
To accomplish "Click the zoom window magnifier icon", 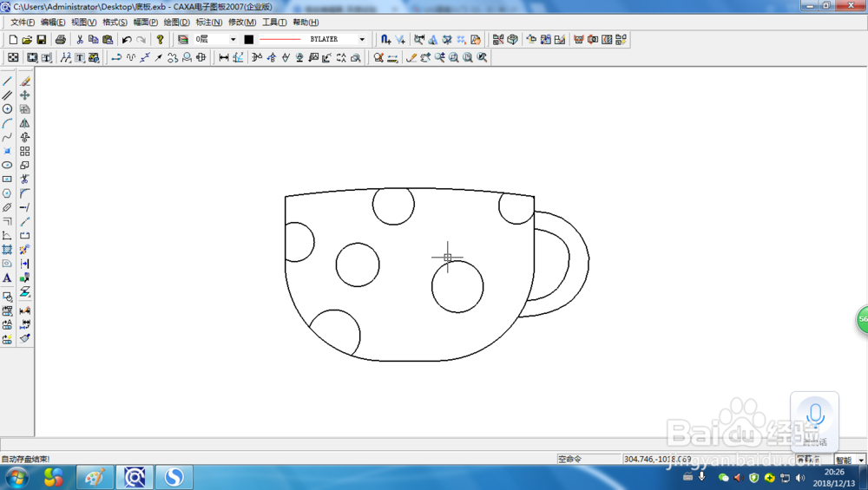I will tap(453, 57).
